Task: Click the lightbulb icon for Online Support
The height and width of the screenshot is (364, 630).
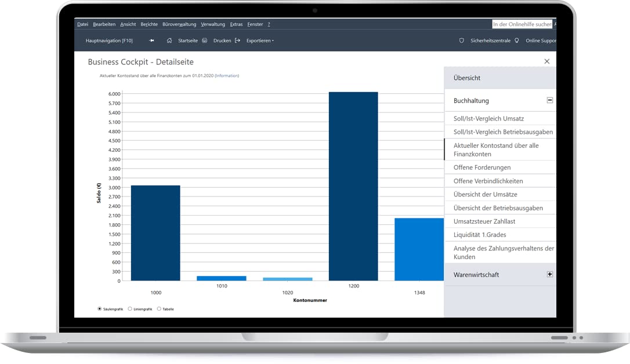Action: (x=517, y=41)
